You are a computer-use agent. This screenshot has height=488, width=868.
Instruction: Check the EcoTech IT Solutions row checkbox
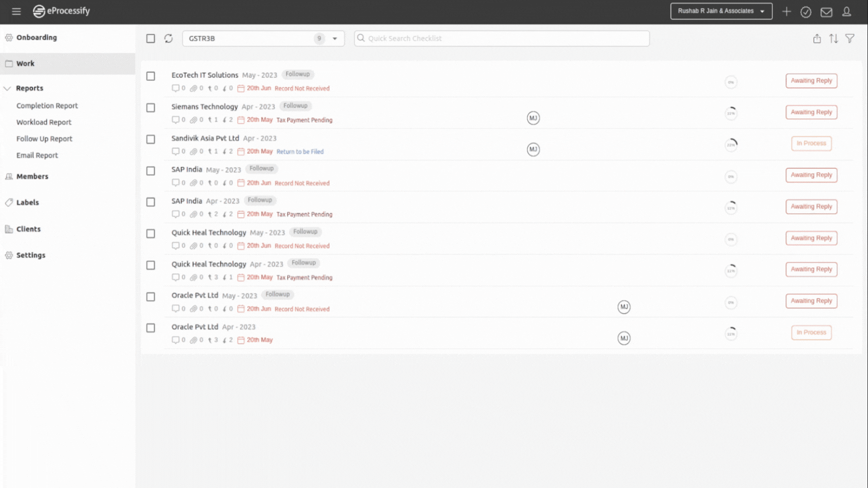click(x=151, y=76)
